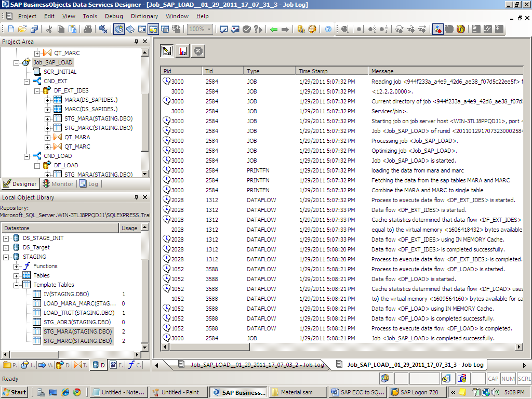Click the green Back arrow icon

pyautogui.click(x=273, y=29)
